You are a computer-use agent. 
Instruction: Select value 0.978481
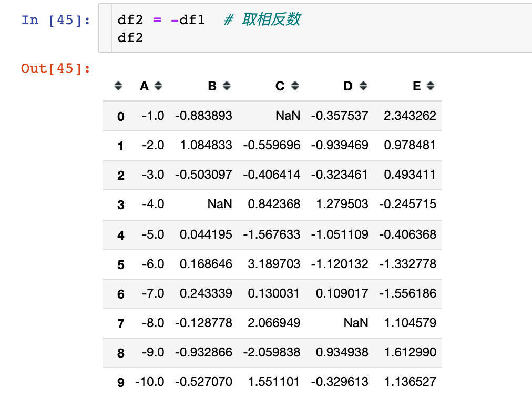(x=410, y=145)
